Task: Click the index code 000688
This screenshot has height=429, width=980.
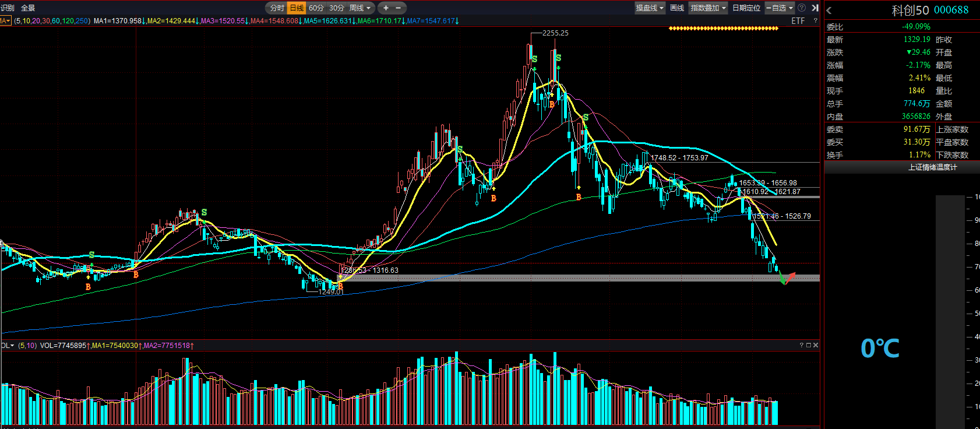Action: (951, 10)
